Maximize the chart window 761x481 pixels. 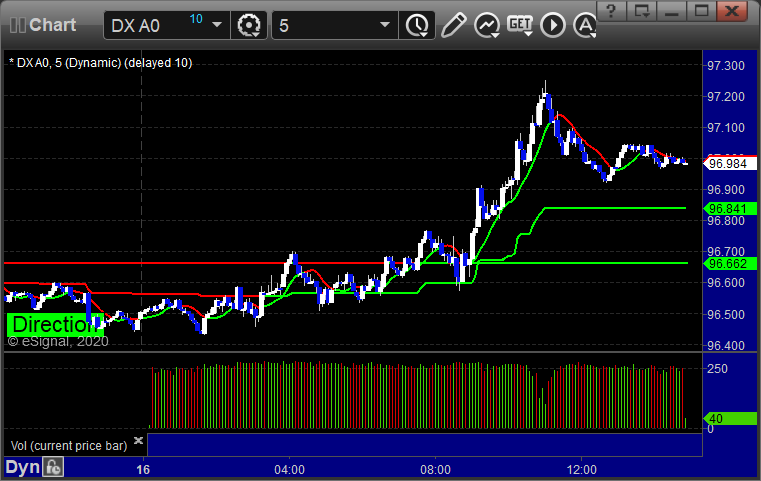click(x=701, y=11)
